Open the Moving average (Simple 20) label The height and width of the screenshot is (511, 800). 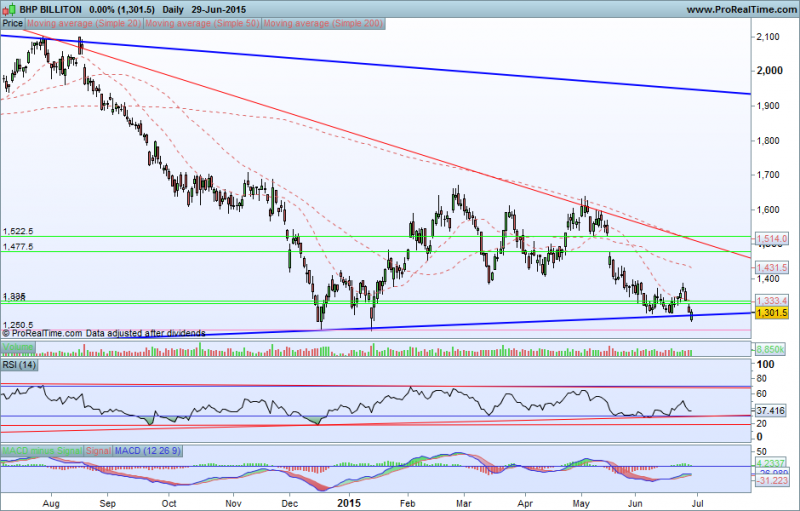[85, 21]
